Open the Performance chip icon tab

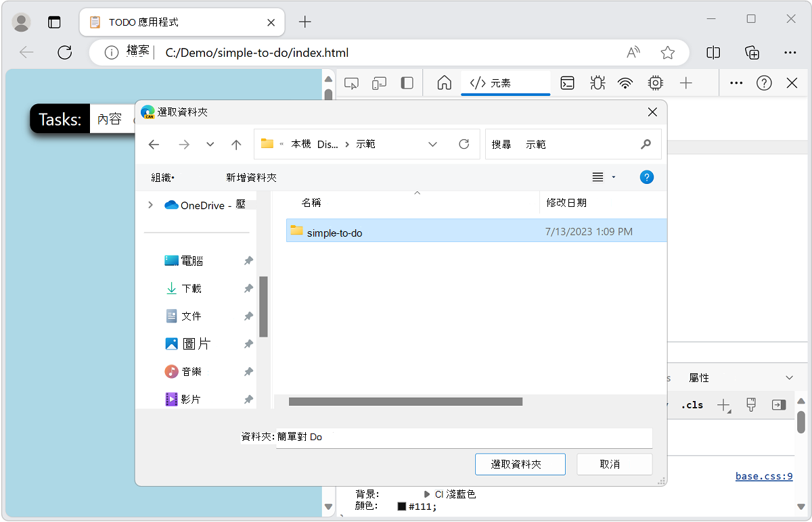click(x=655, y=83)
